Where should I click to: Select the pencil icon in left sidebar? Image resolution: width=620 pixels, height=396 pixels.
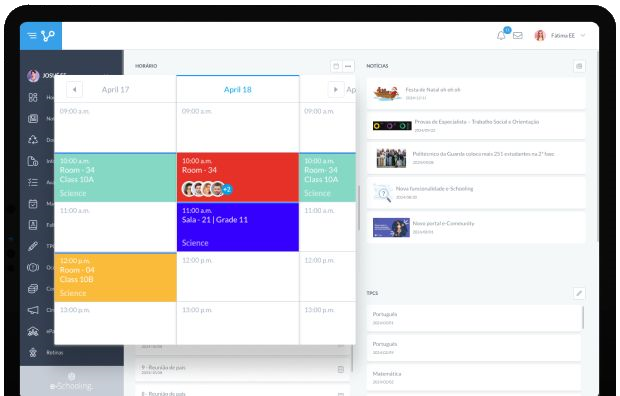33,246
